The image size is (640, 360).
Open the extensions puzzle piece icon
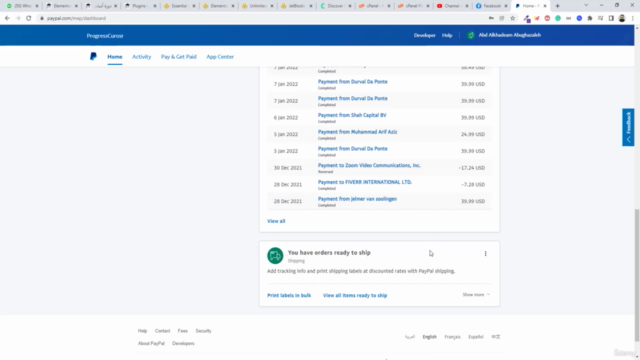click(590, 18)
